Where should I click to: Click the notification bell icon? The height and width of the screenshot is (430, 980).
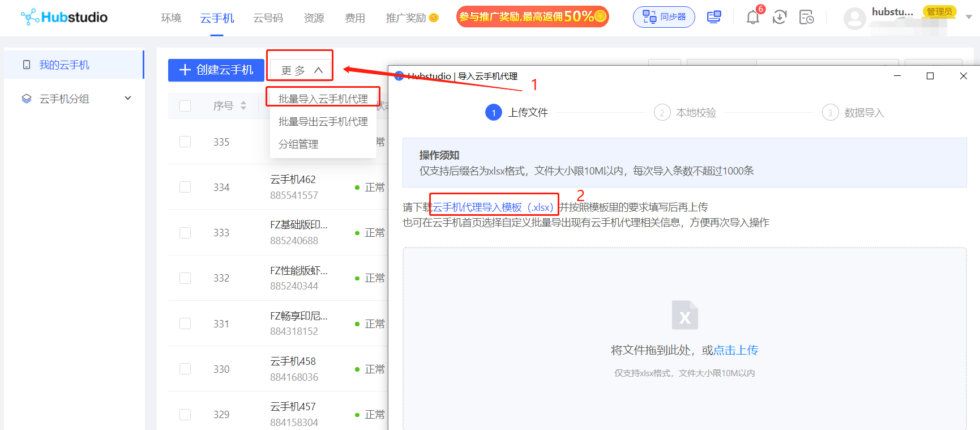[752, 18]
